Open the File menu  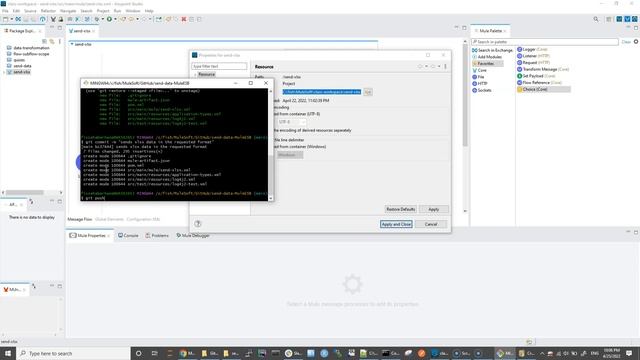pos(5,11)
